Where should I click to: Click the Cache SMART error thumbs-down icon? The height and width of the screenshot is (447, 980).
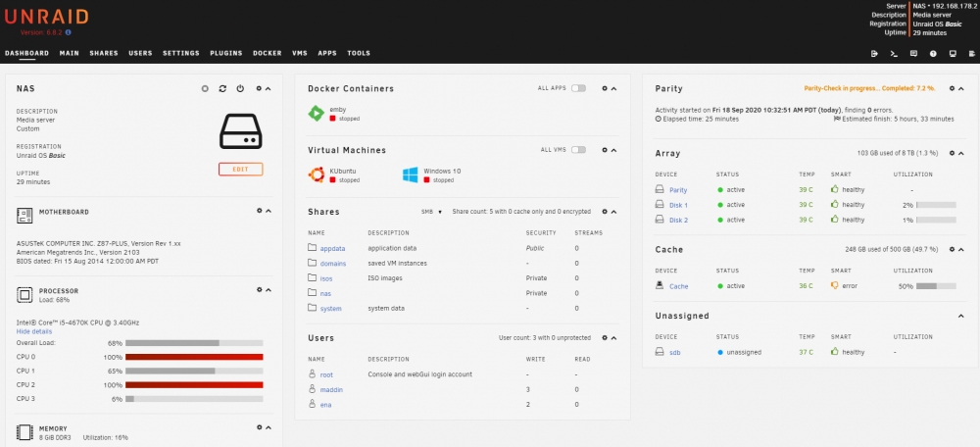click(834, 285)
